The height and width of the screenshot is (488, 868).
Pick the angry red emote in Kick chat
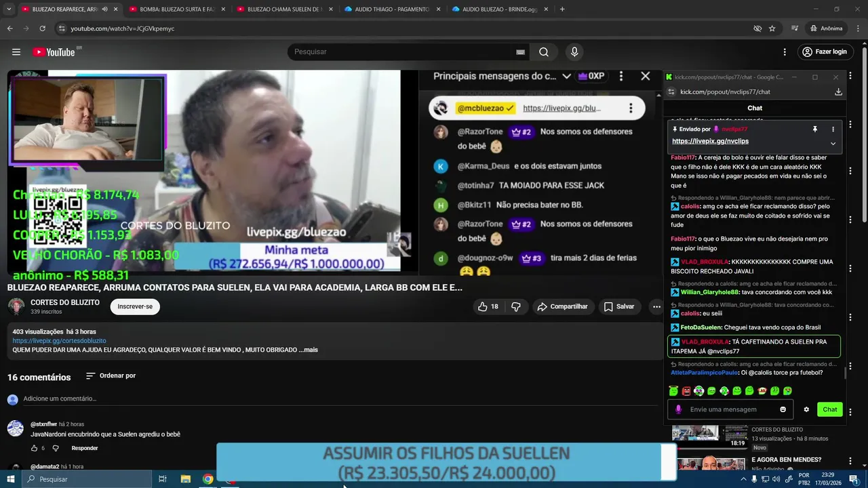tap(686, 391)
